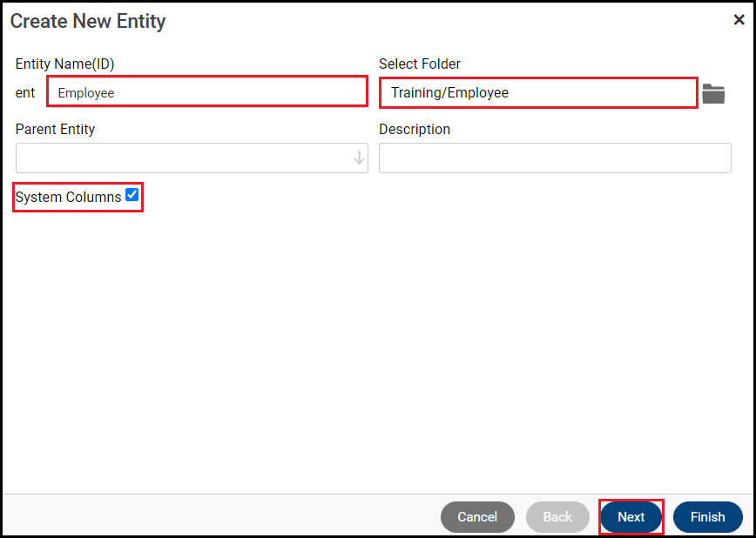
Task: Click the Entity Name(ID) label
Action: coord(64,64)
